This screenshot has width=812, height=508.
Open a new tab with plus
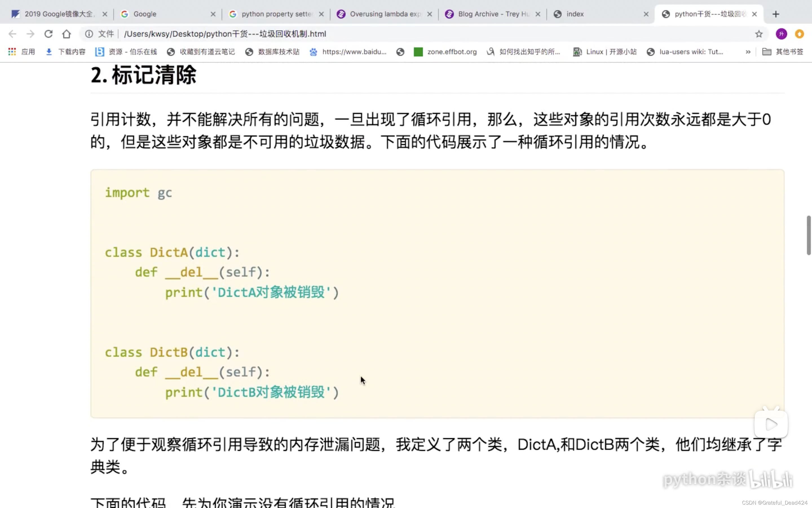pos(775,14)
